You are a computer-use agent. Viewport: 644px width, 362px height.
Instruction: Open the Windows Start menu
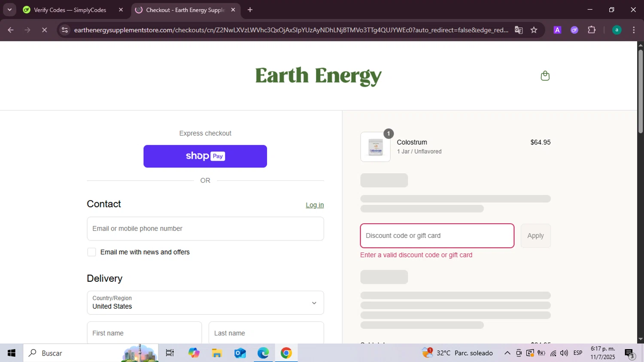pos(12,353)
